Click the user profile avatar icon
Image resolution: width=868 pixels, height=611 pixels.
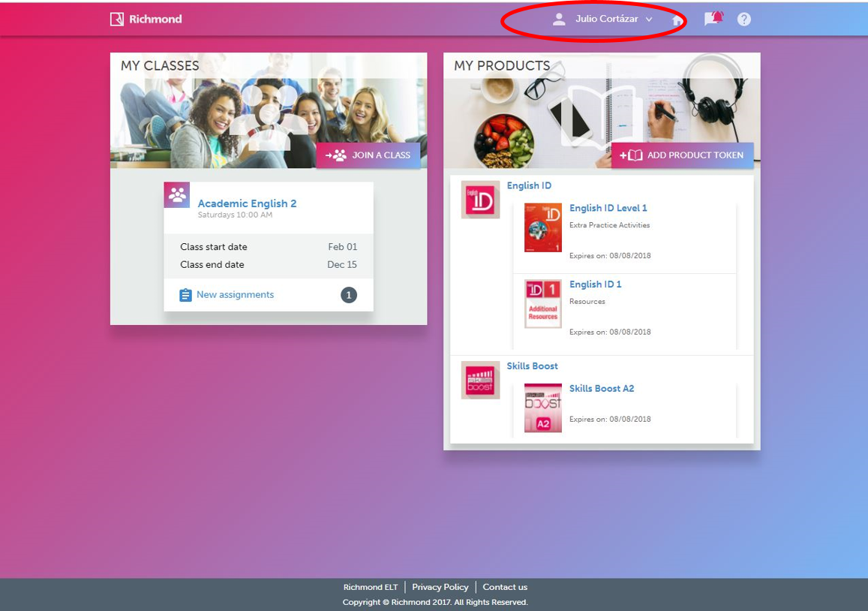tap(559, 20)
